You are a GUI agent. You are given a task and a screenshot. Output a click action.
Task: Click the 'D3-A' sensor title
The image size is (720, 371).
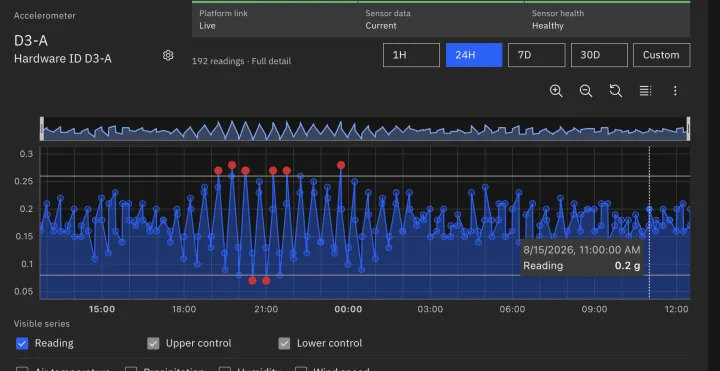[x=31, y=41]
